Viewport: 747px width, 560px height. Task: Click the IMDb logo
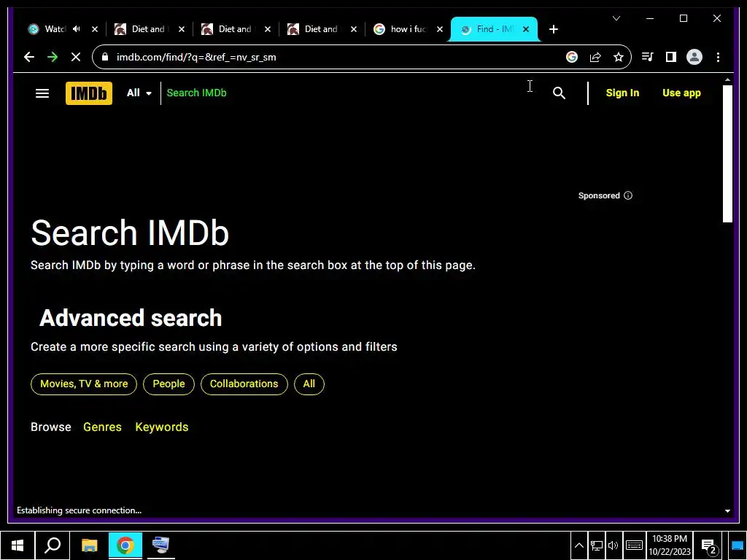88,93
